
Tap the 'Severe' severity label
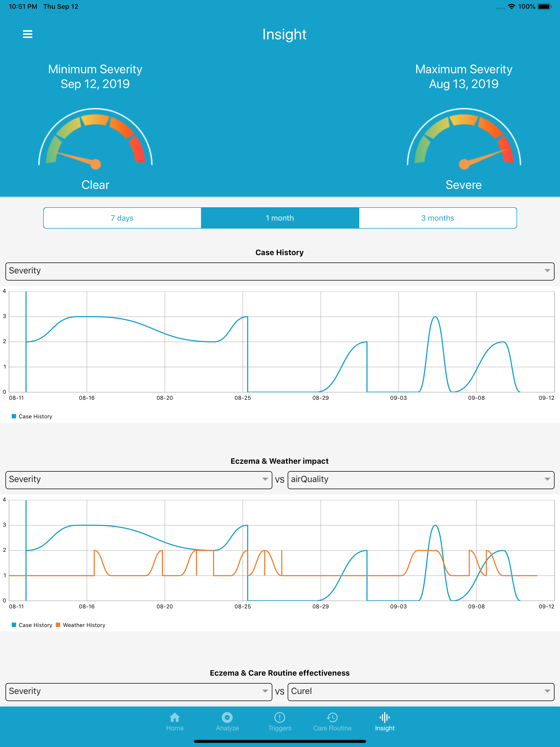464,185
